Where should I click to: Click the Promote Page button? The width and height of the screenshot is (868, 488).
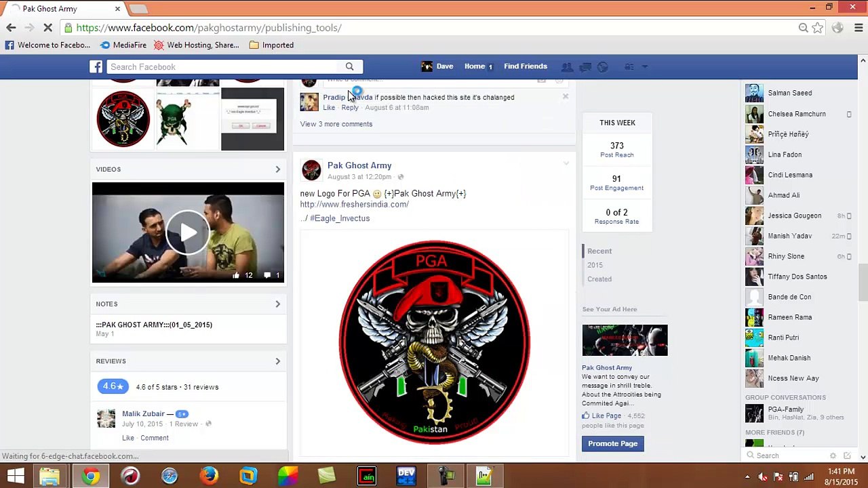612,443
